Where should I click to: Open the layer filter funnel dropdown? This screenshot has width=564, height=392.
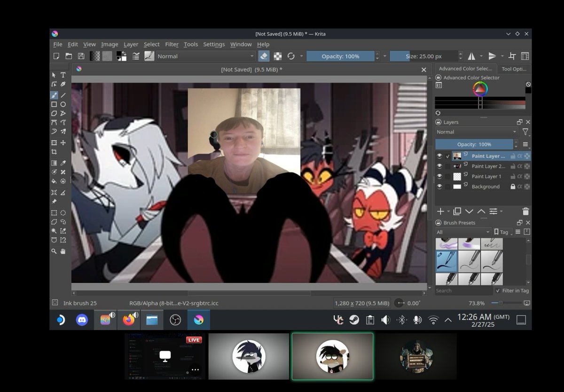pyautogui.click(x=525, y=132)
